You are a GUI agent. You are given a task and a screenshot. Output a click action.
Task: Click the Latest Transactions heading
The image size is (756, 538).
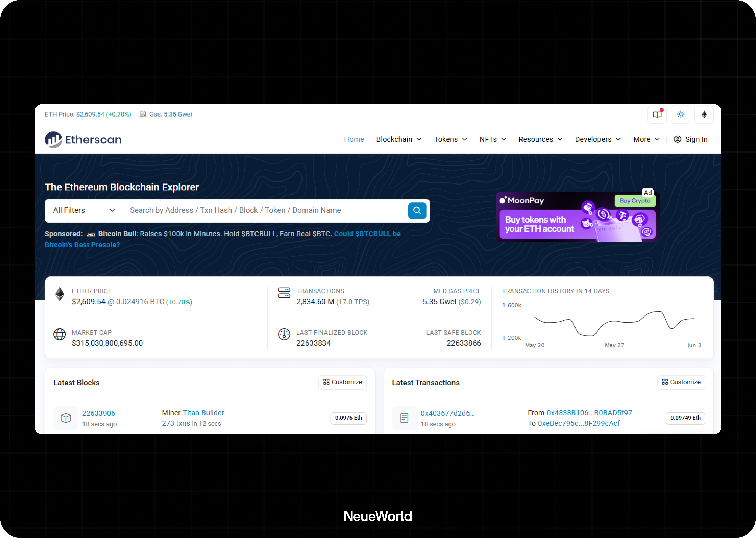(x=426, y=383)
